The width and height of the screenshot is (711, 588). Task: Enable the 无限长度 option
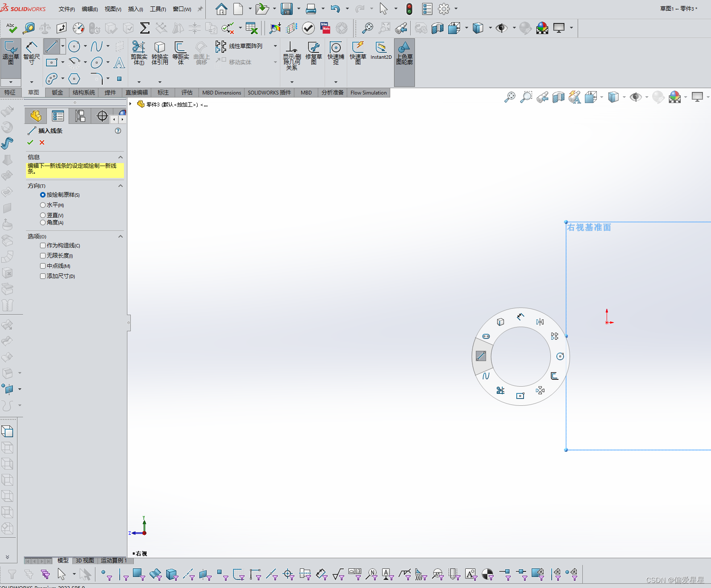(x=43, y=255)
